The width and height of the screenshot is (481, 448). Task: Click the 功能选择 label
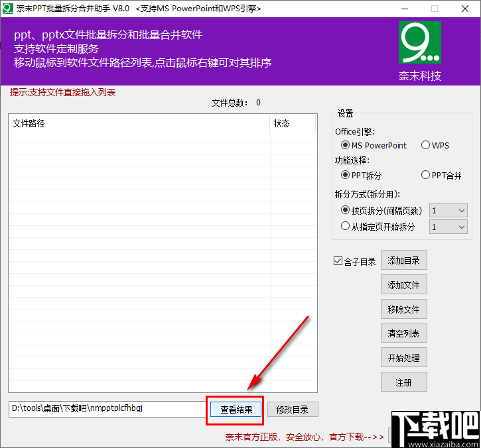click(x=352, y=160)
